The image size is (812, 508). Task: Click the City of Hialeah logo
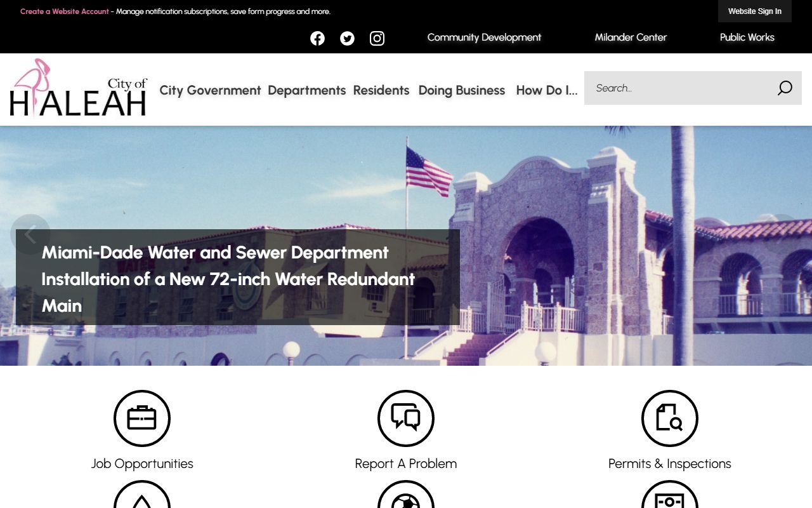point(79,88)
